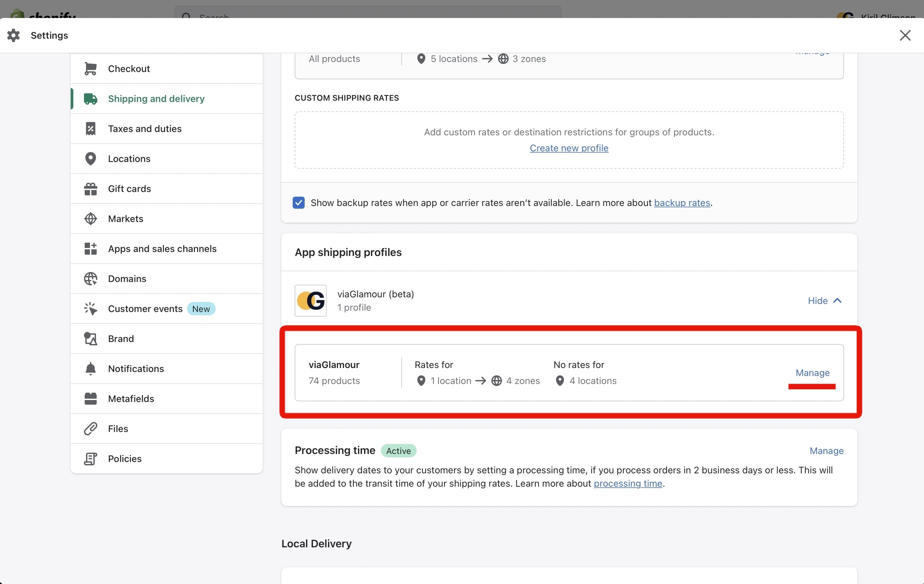
Task: Click the Apps and sales channels icon
Action: [90, 248]
